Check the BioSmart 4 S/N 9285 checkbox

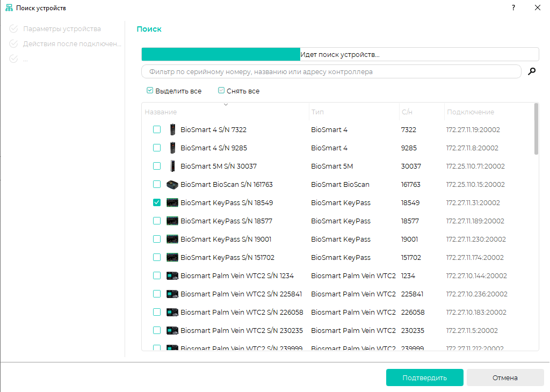pos(157,148)
